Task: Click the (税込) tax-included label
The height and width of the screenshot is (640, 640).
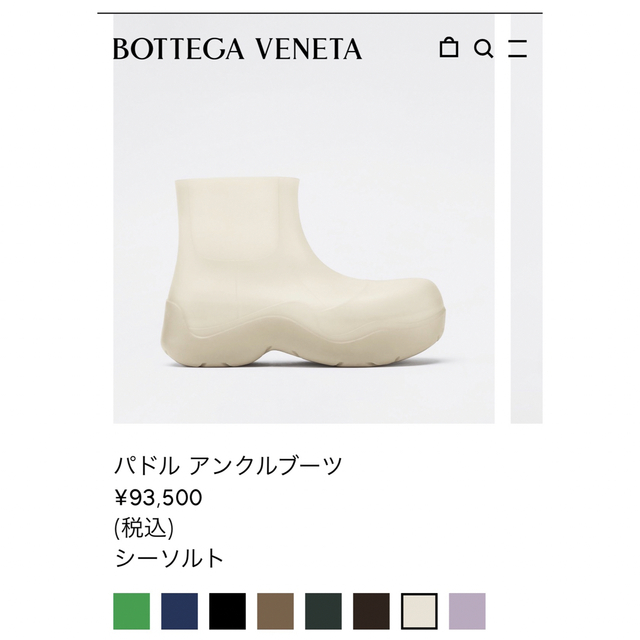Action: [144, 528]
